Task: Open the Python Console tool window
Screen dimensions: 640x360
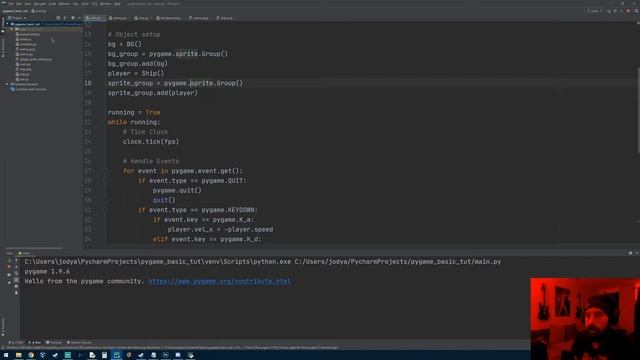Action: [x=79, y=342]
